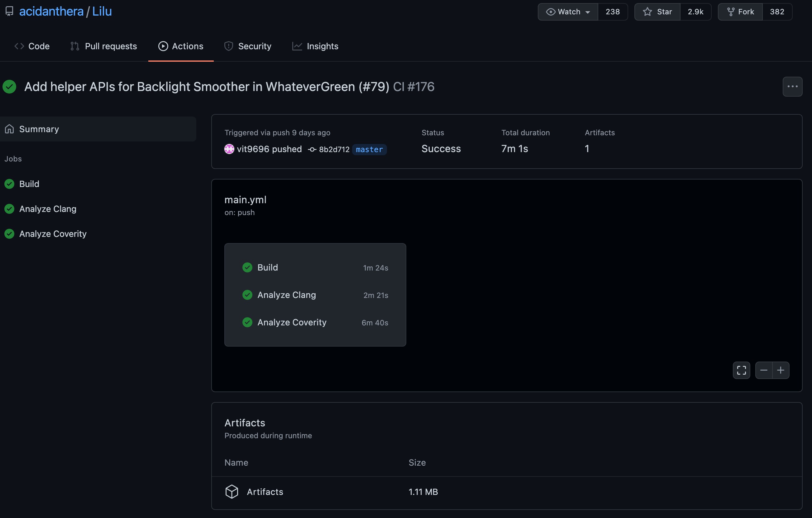Expand the Watch dropdown arrow
The image size is (812, 518).
point(588,12)
